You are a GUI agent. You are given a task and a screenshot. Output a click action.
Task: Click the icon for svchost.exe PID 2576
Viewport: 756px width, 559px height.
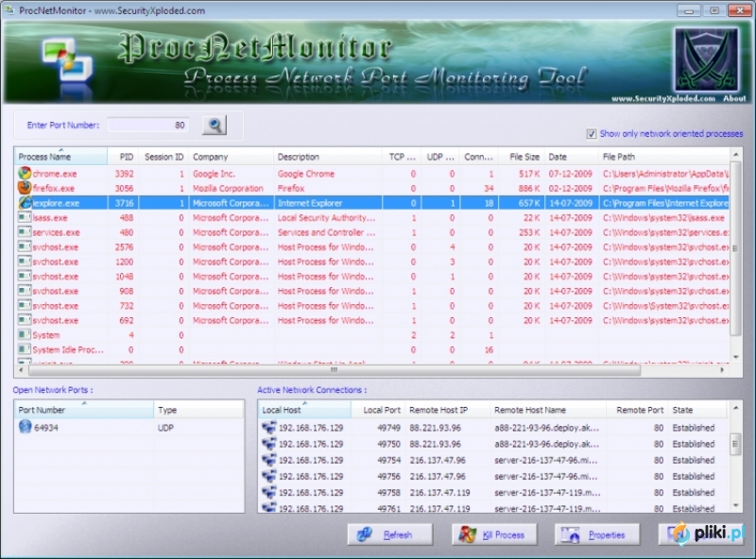point(25,246)
